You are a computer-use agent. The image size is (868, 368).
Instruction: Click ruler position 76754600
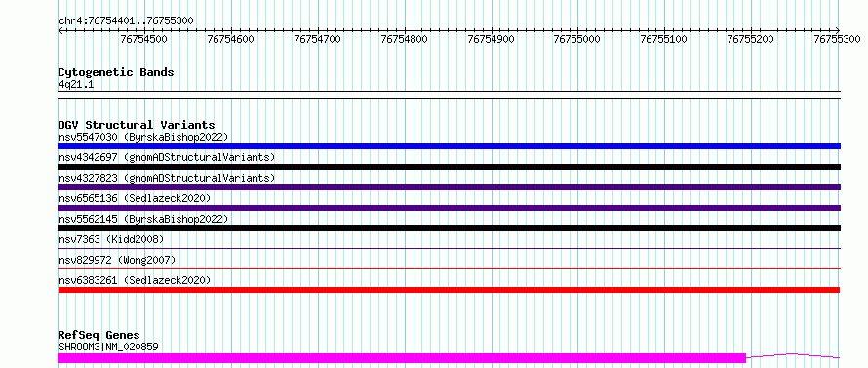(231, 39)
